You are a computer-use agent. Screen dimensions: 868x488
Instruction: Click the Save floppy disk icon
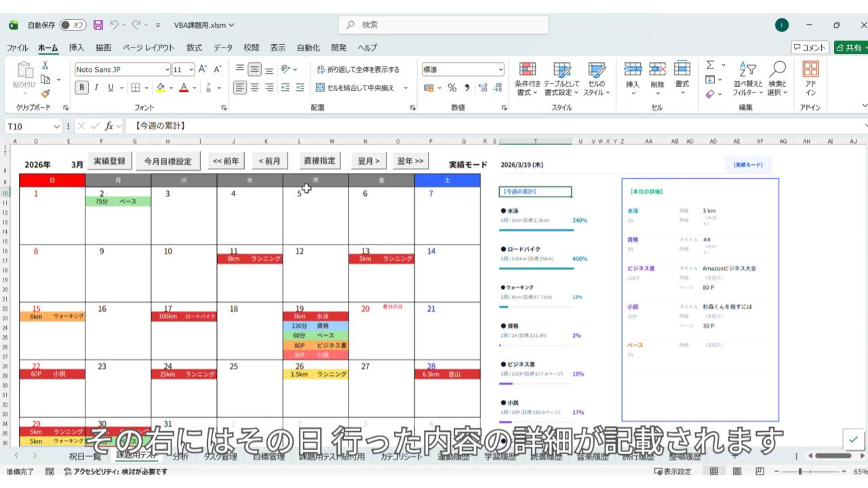[x=98, y=25]
